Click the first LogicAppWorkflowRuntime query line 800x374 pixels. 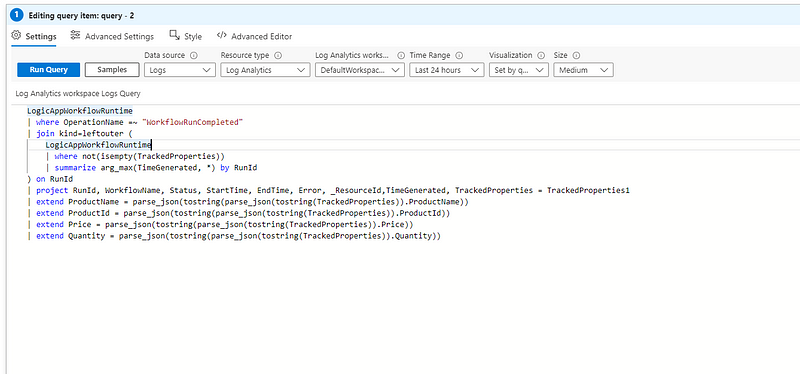[80, 111]
